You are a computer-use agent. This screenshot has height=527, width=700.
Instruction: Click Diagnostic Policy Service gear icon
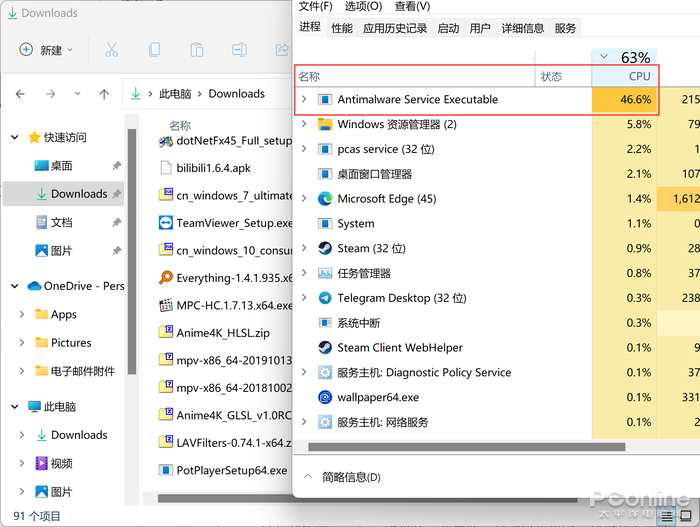pos(325,372)
